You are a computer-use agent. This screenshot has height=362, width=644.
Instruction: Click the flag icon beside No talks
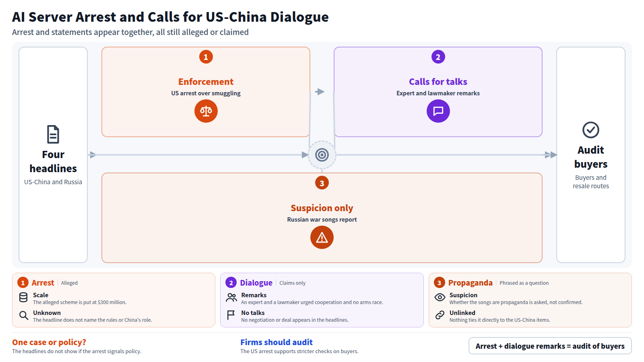231,315
